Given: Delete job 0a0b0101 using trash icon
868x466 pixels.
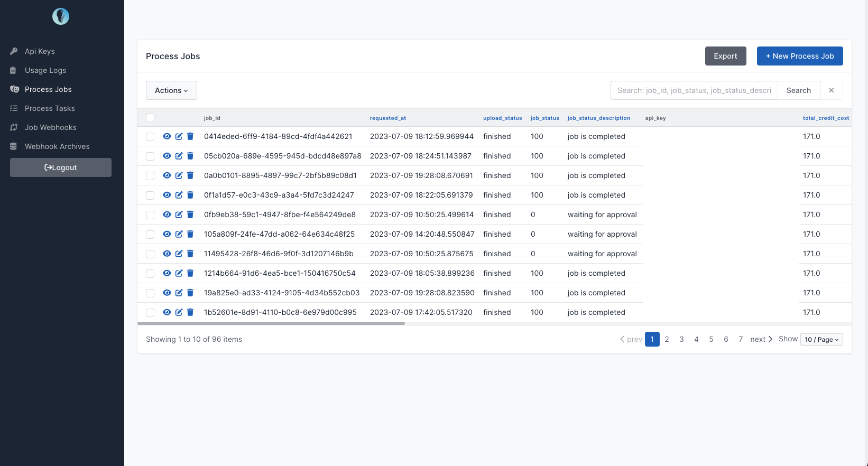Looking at the screenshot, I should (190, 175).
